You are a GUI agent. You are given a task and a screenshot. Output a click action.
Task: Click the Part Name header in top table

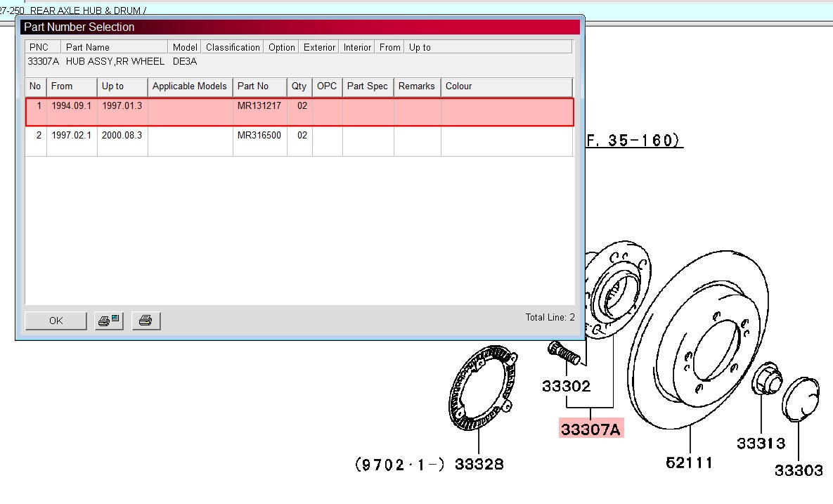click(114, 47)
